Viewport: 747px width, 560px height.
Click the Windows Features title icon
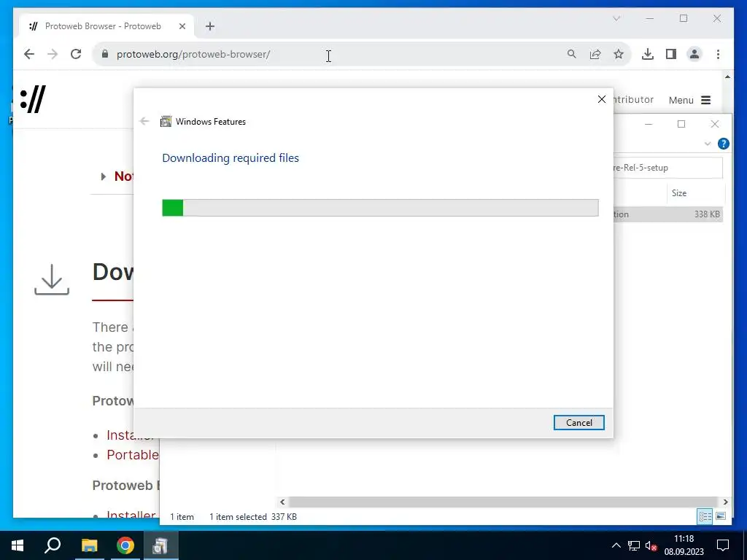coord(166,122)
